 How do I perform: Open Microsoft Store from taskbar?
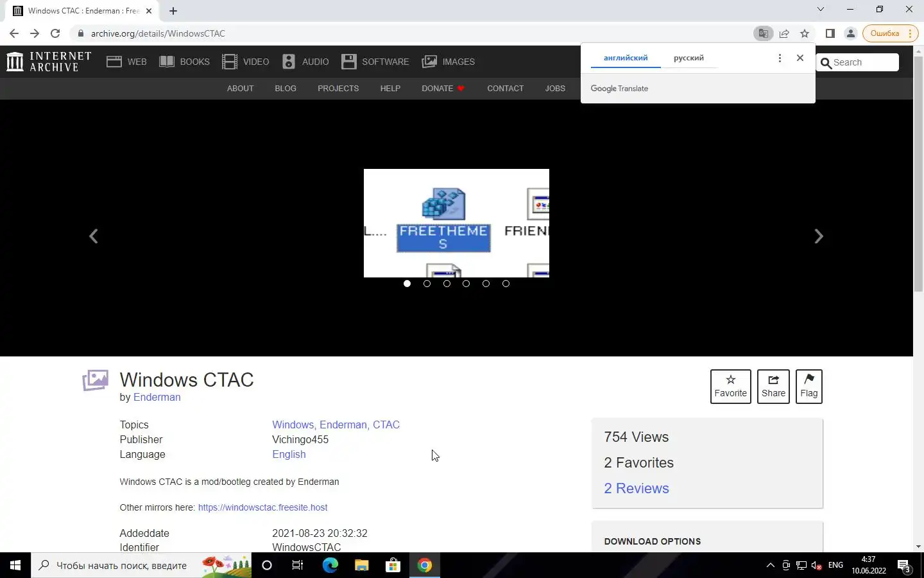click(x=393, y=565)
